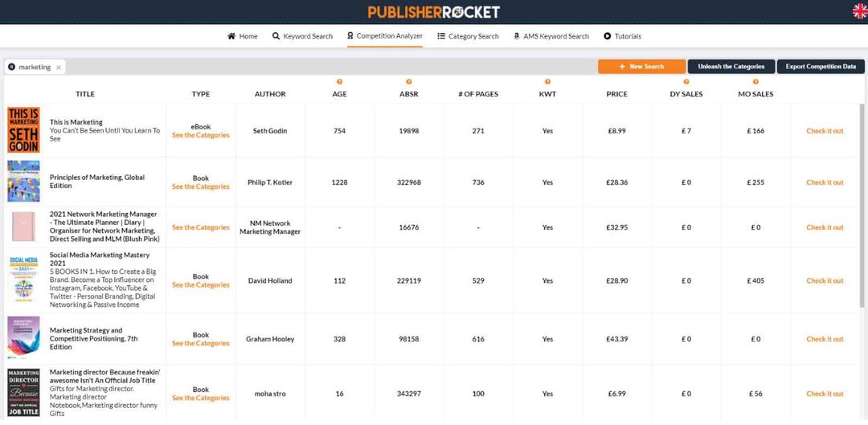
Task: Click the David Holland author cell
Action: [x=270, y=280]
